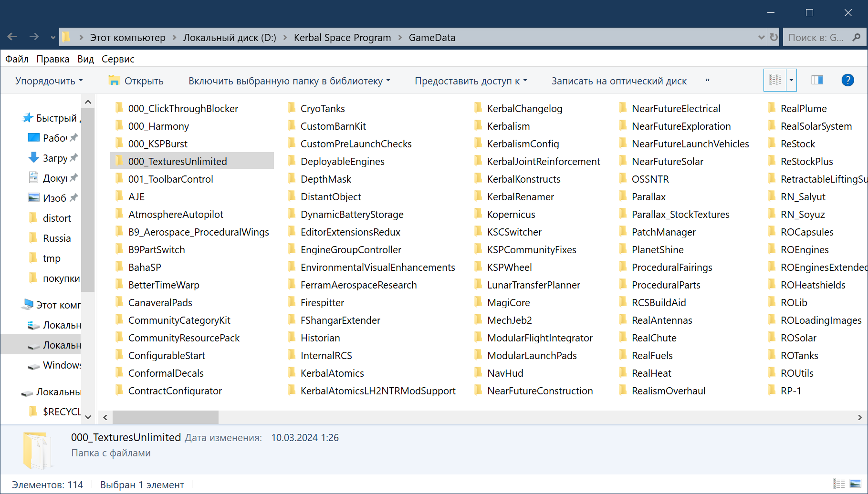868x494 pixels.
Task: Select the EnvironmentalVisualEnhancements folder
Action: click(371, 267)
